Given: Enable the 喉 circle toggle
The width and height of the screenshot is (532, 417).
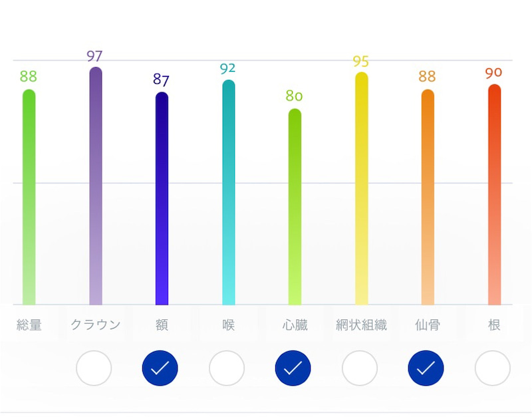Looking at the screenshot, I should coord(227,368).
